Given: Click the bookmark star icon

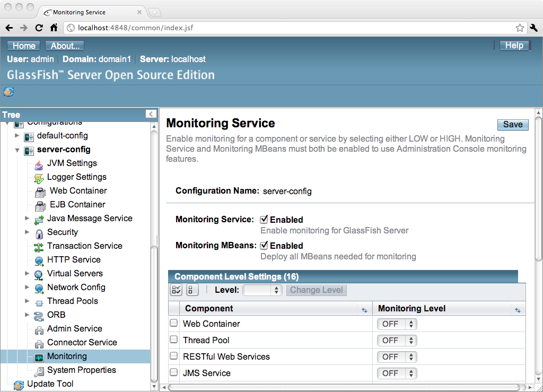Looking at the screenshot, I should (520, 28).
